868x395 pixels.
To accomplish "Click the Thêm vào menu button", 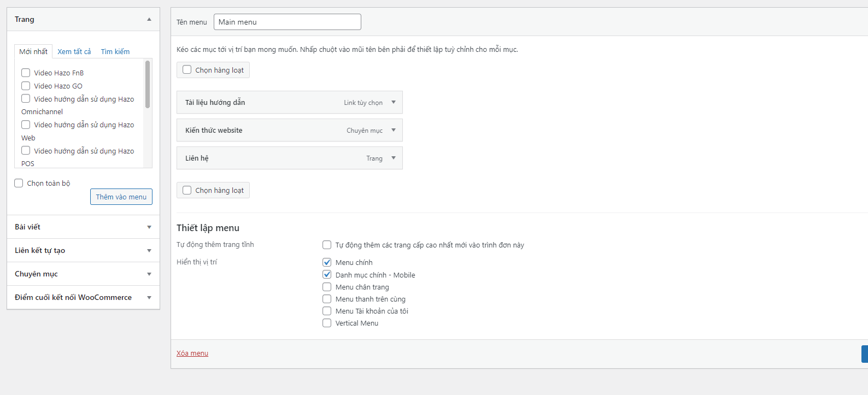I will pos(121,197).
